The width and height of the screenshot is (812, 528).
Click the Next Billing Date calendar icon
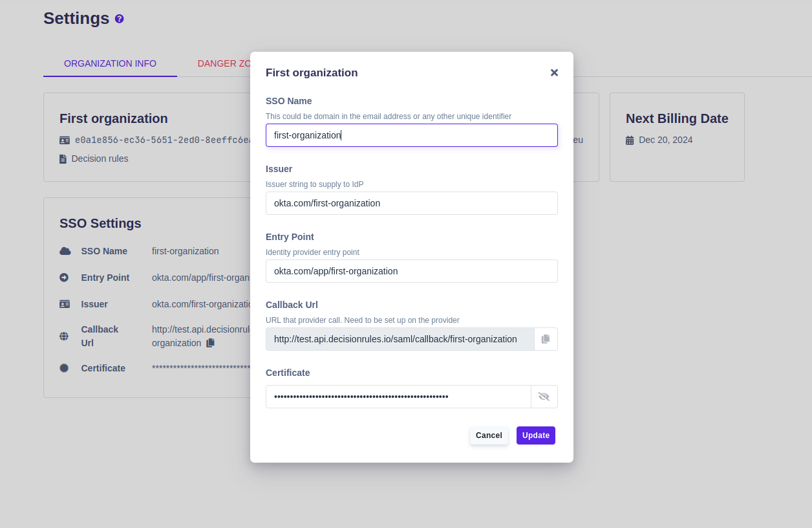[x=630, y=140]
